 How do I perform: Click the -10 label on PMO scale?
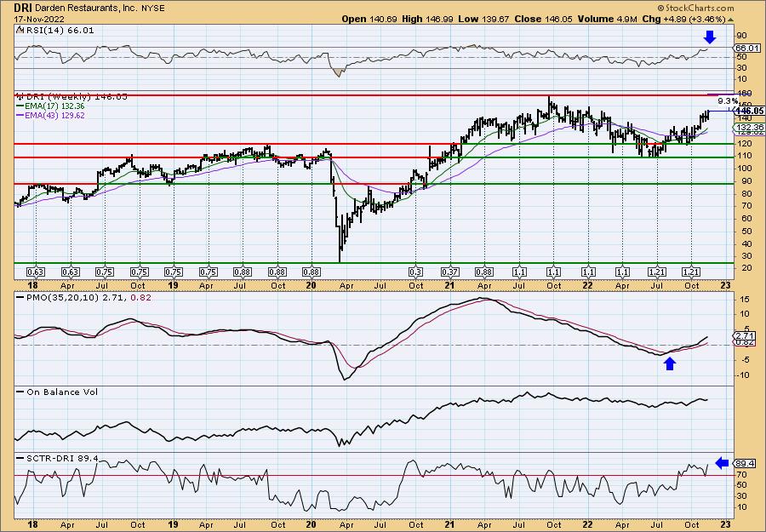tap(742, 375)
